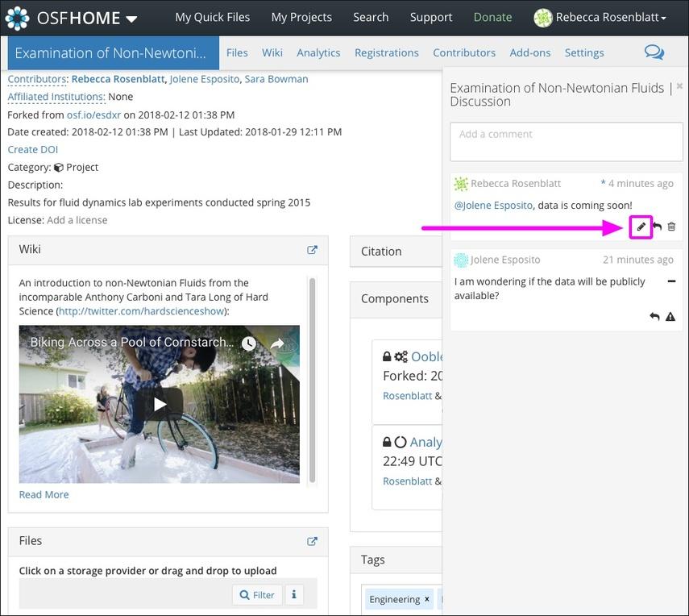The image size is (689, 616).
Task: Play the cornstarch biking video
Action: [x=160, y=404]
